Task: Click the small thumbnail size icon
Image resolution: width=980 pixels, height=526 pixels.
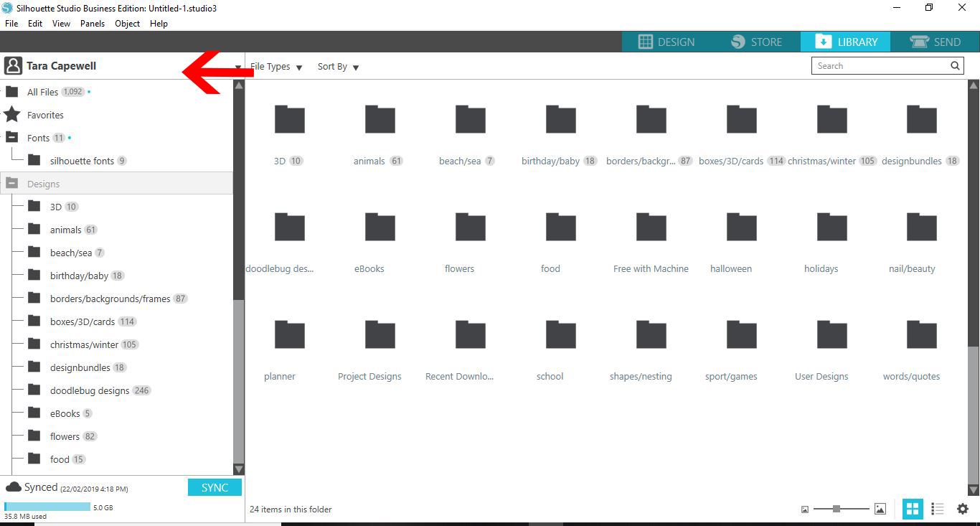Action: [805, 509]
